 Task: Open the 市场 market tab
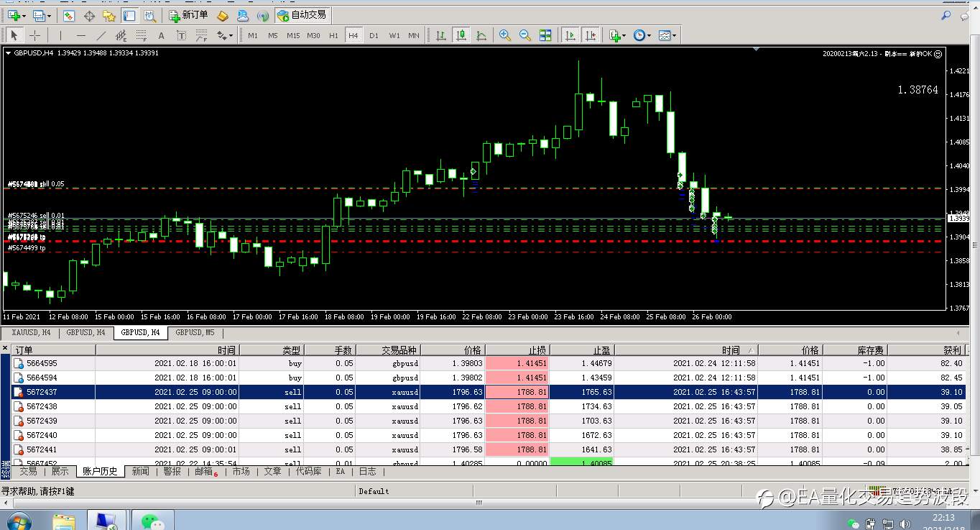[241, 472]
